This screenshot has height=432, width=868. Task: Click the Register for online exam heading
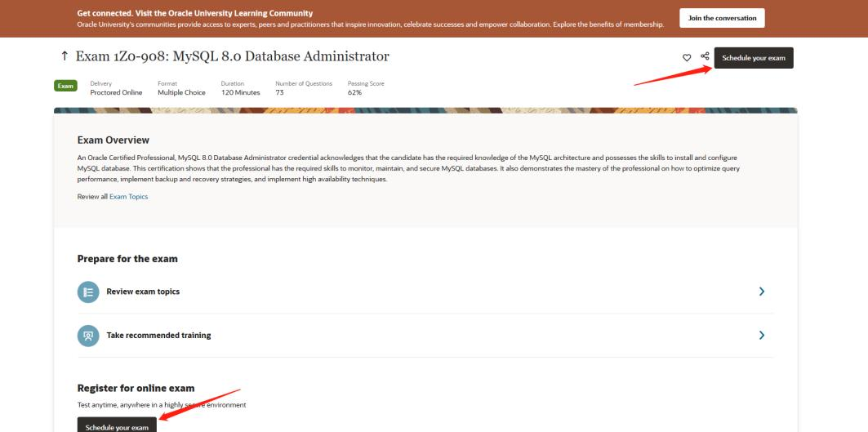click(136, 388)
